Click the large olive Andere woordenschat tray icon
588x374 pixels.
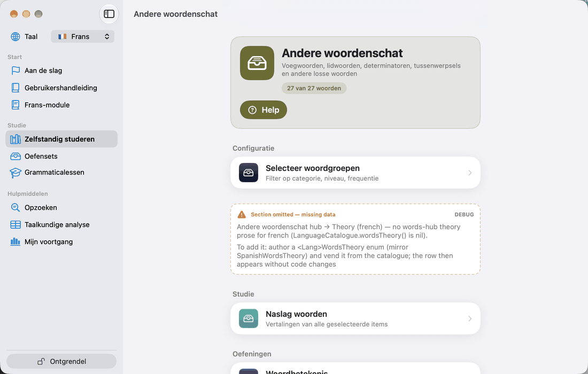(257, 63)
